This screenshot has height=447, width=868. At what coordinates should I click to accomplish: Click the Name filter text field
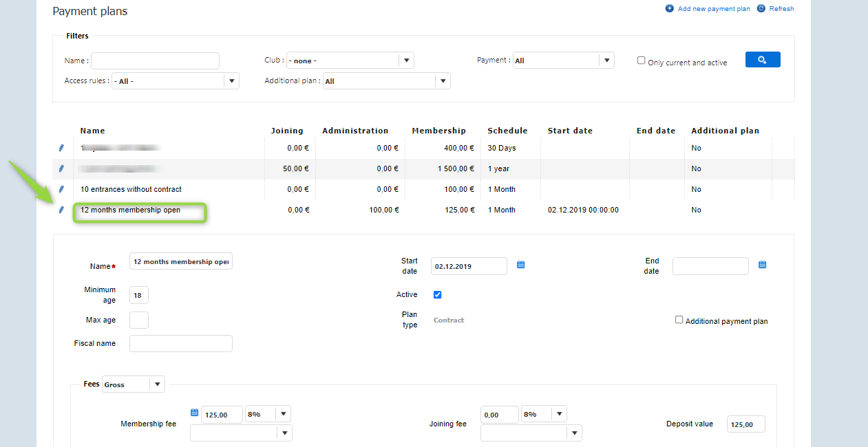[x=156, y=61]
